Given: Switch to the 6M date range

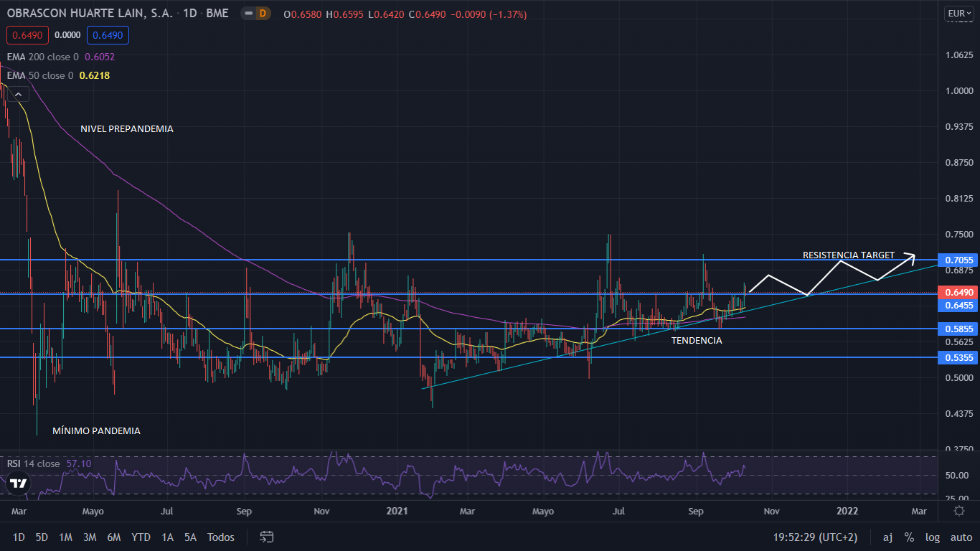Looking at the screenshot, I should coord(113,537).
